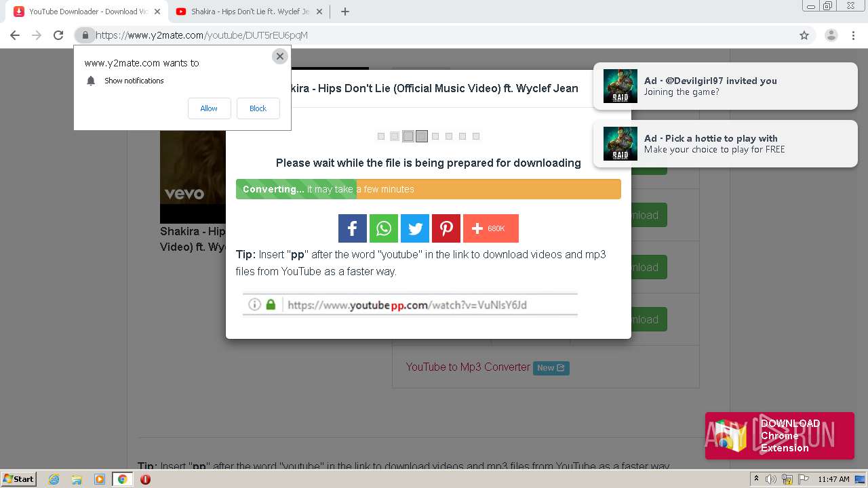The height and width of the screenshot is (488, 868).
Task: Open the Action Center flag icon
Action: tap(802, 479)
